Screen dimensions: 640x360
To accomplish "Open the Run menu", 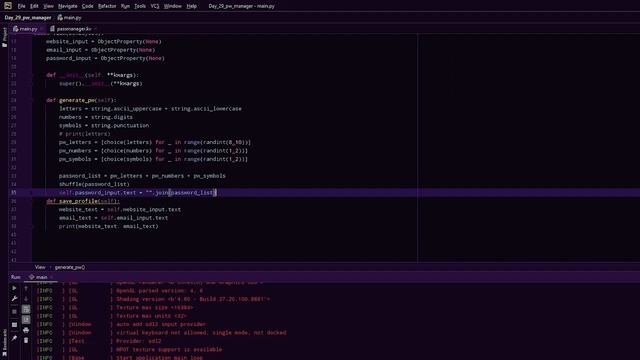I will tap(125, 6).
